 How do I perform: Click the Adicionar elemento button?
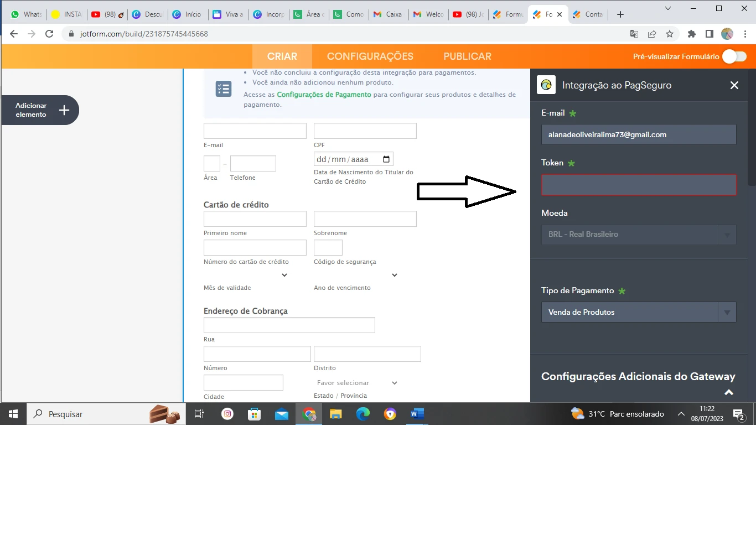pyautogui.click(x=39, y=110)
